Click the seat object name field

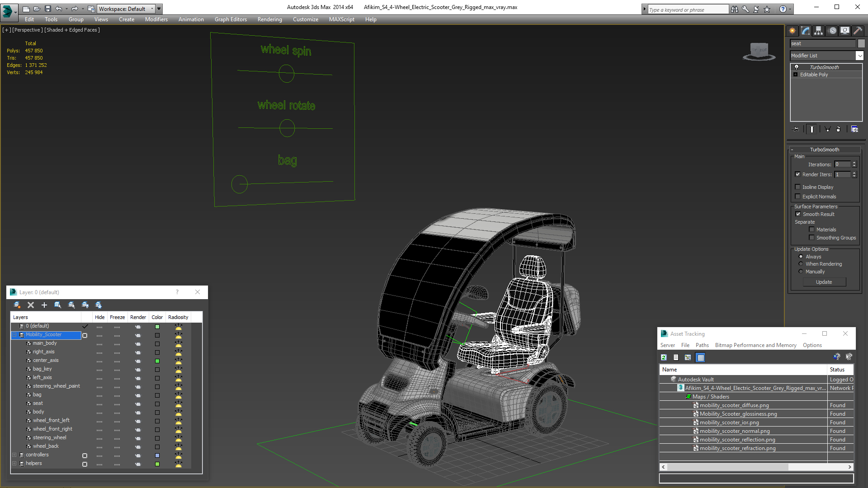[x=823, y=43]
